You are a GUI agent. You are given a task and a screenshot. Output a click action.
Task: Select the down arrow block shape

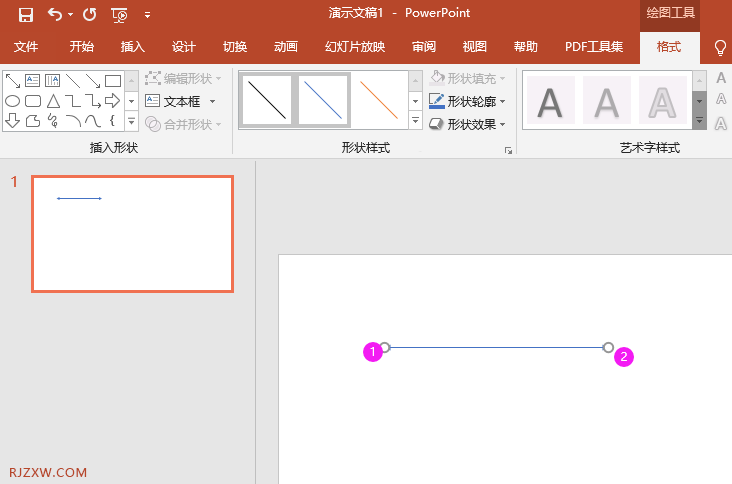13,121
